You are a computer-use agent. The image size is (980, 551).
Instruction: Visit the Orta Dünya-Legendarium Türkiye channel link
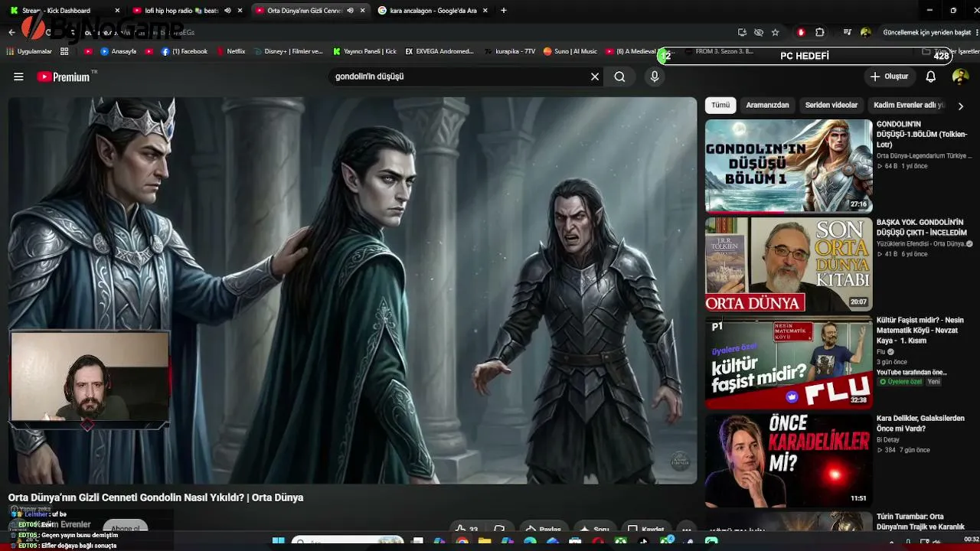coord(924,156)
